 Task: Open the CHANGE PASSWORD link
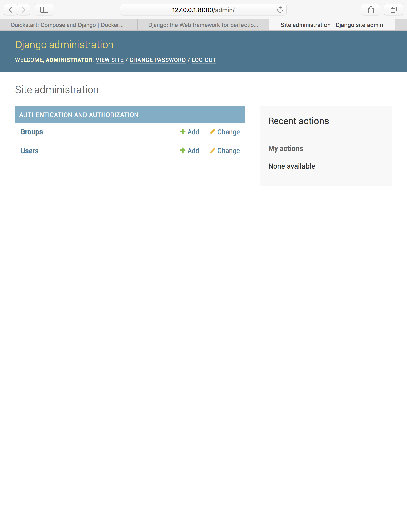click(x=158, y=60)
